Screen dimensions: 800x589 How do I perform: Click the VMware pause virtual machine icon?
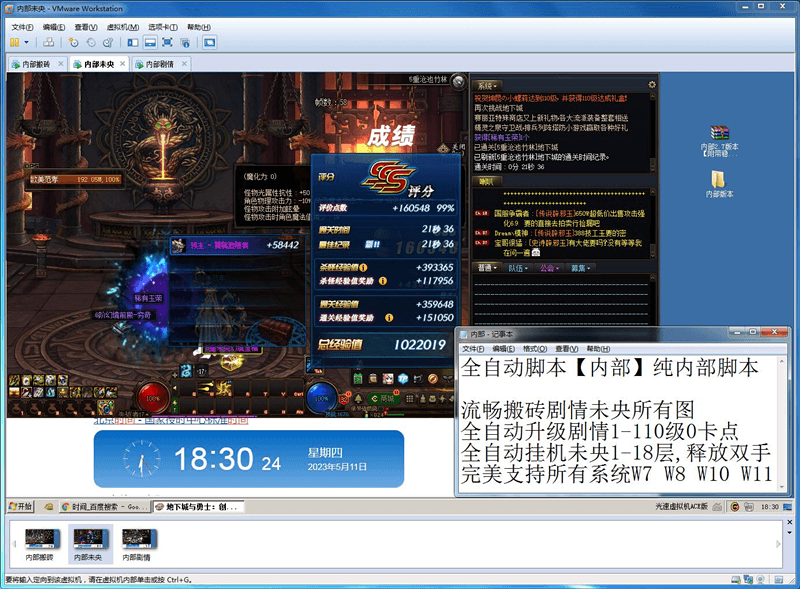[14, 42]
